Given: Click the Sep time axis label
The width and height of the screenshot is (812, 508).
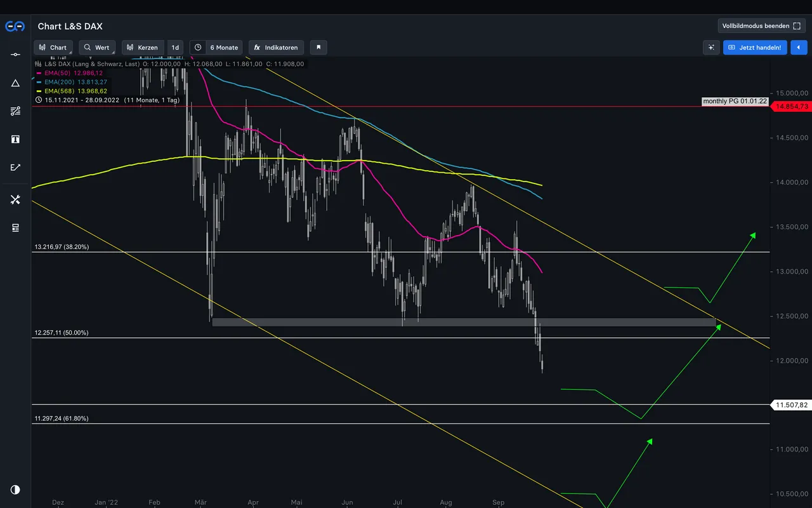Looking at the screenshot, I should pos(498,502).
